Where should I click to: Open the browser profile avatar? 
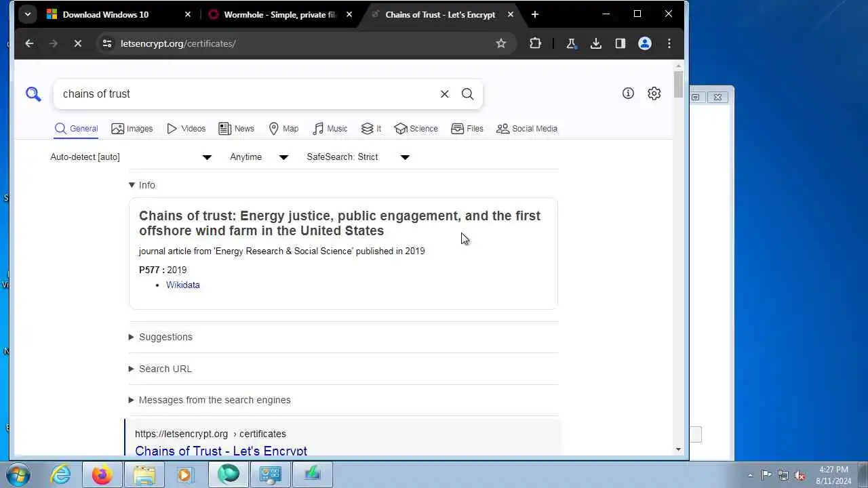click(x=645, y=43)
